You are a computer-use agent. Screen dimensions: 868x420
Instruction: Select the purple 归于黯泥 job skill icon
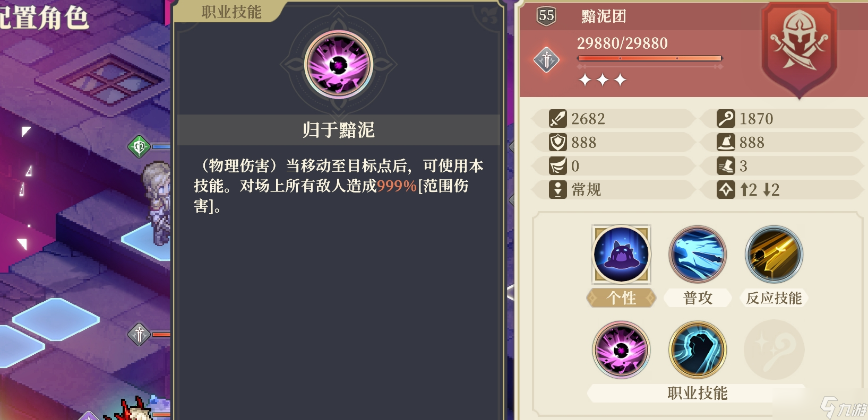coord(621,349)
